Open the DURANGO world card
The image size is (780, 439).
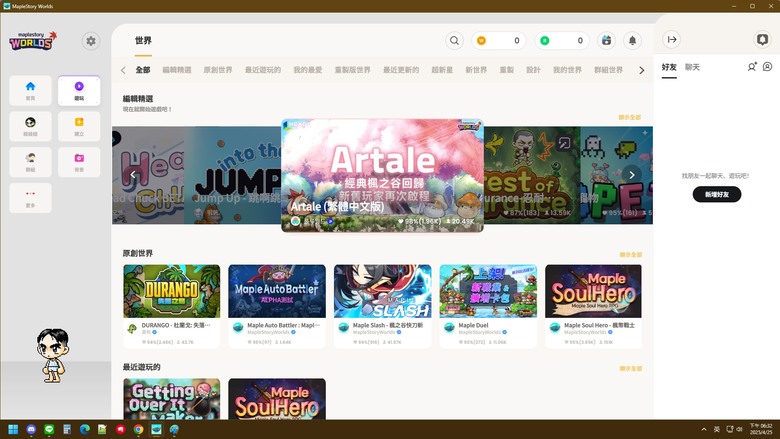click(171, 306)
